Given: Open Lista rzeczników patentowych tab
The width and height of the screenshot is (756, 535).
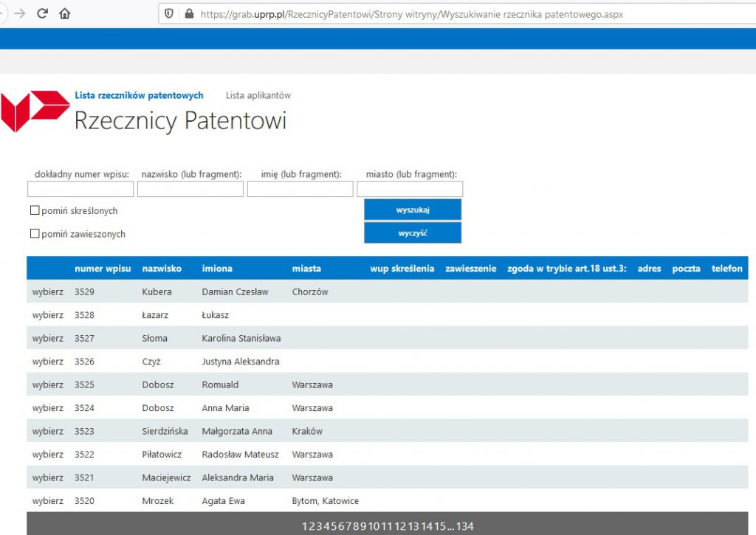Looking at the screenshot, I should coord(139,95).
